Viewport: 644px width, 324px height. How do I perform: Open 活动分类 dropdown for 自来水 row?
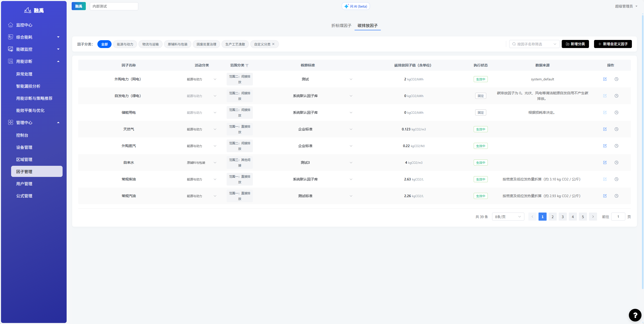pos(201,163)
